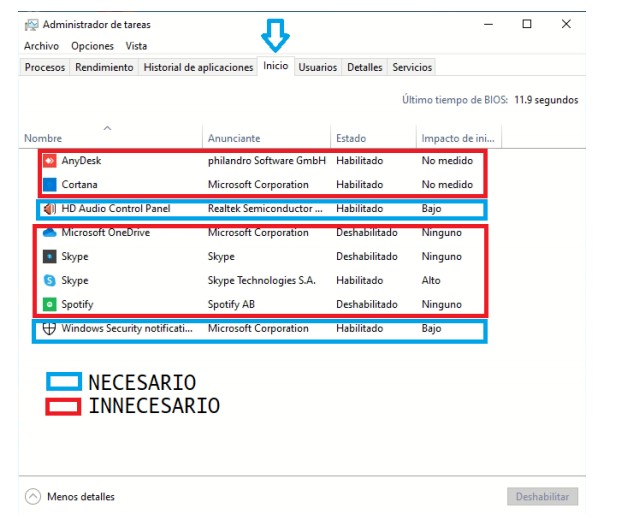The image size is (636, 527).
Task: Close the Administrador de tareas window
Action: coord(566,24)
